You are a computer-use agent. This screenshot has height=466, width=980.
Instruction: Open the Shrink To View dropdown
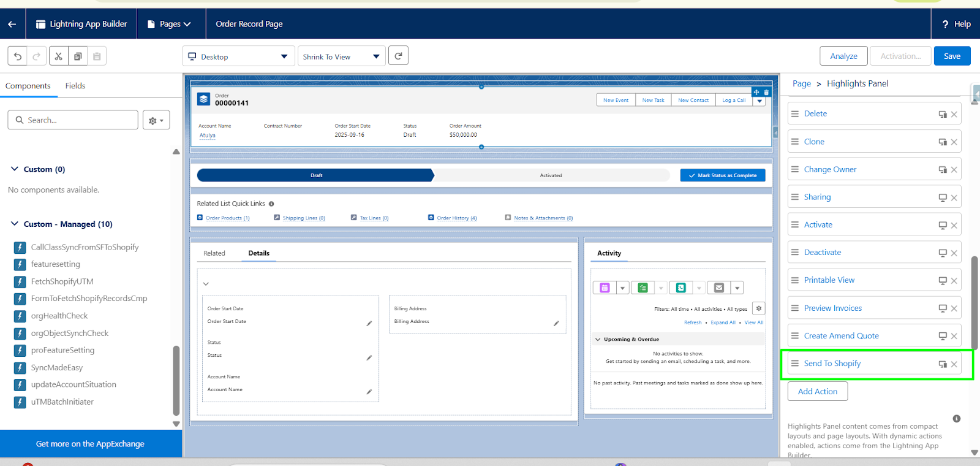pos(341,56)
